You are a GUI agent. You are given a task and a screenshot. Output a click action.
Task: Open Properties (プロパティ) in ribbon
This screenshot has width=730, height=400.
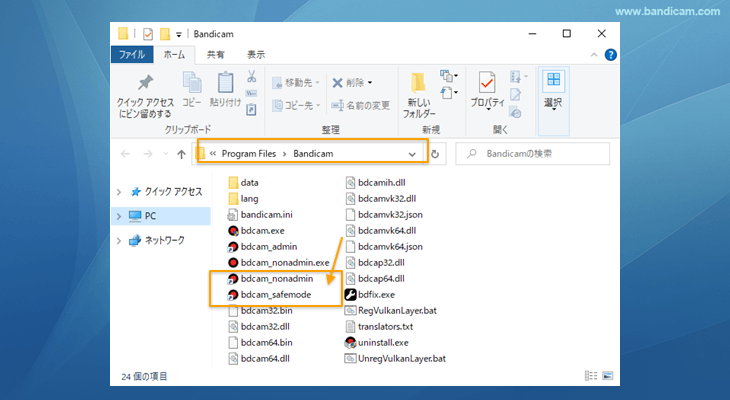tap(487, 91)
